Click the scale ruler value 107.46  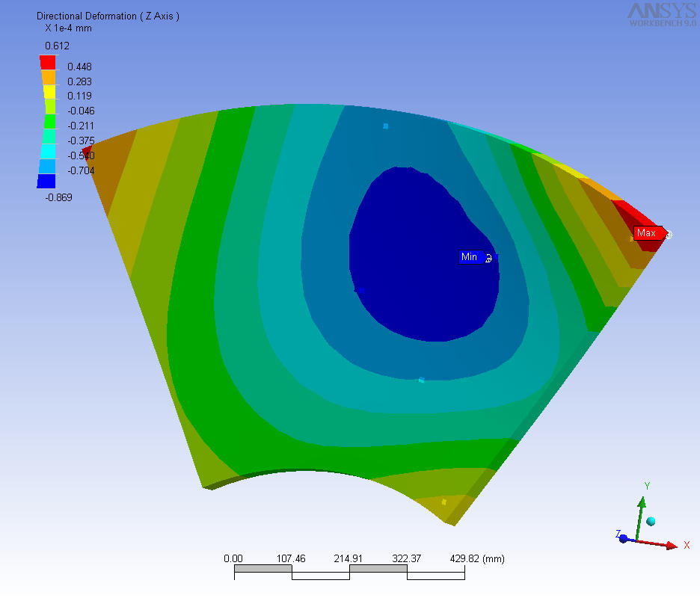[291, 558]
